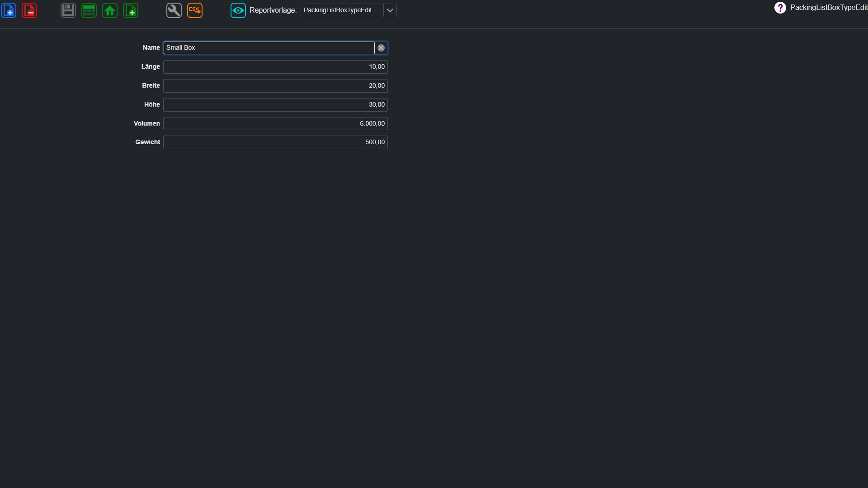The image size is (868, 488).
Task: Export data with the CSV icon
Action: [195, 10]
